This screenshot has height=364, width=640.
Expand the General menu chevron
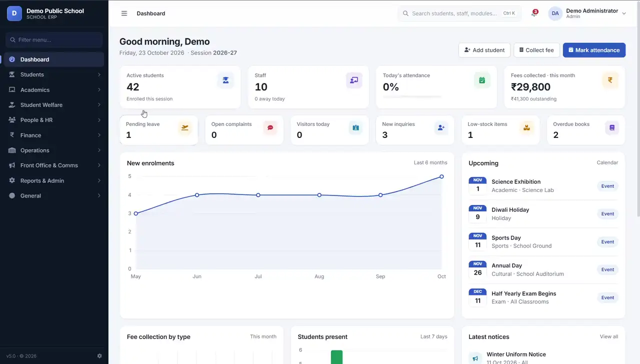coord(99,196)
